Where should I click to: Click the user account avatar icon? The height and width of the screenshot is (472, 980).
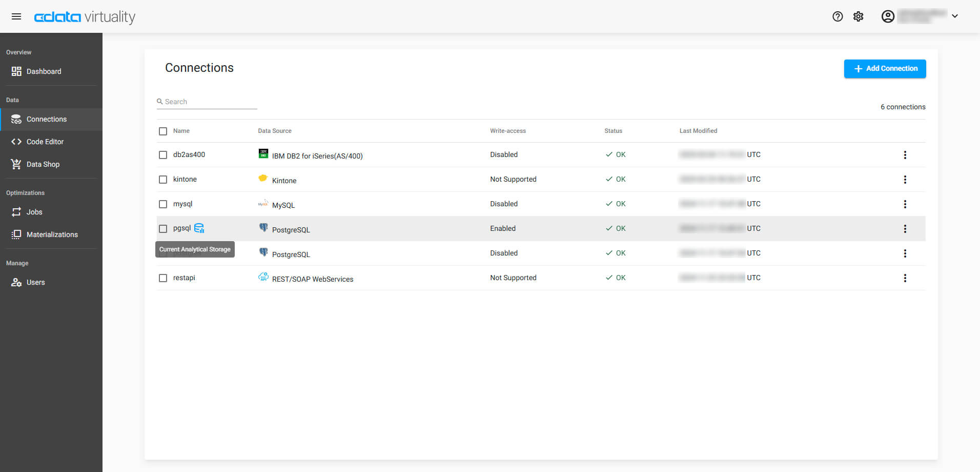click(888, 16)
